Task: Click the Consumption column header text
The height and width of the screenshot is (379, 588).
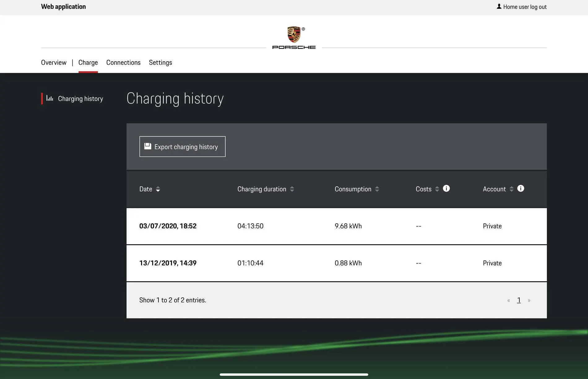Action: tap(353, 189)
